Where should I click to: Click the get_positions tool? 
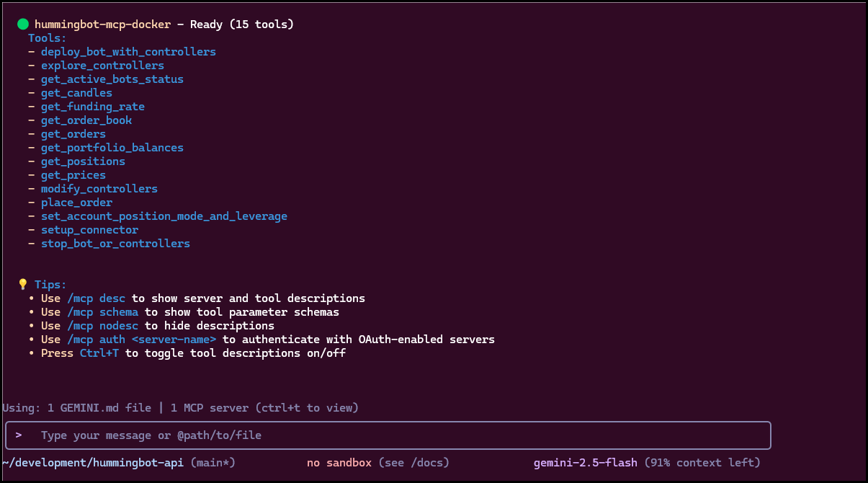click(x=83, y=161)
